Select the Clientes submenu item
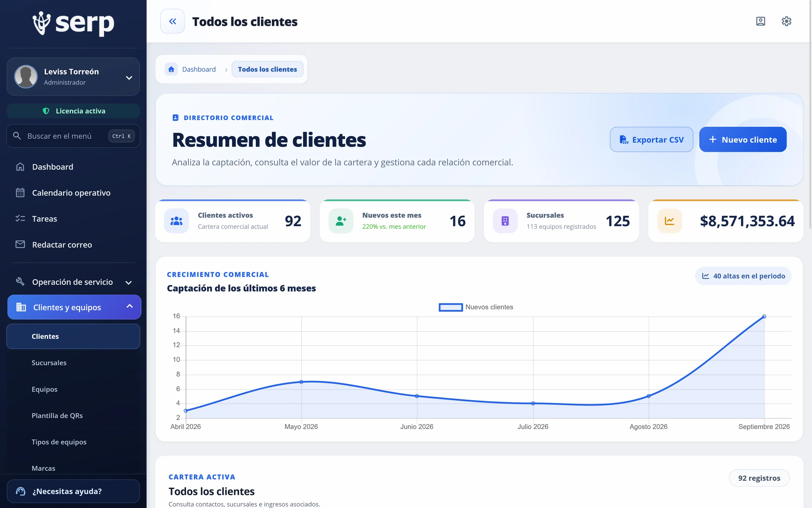 (73, 336)
